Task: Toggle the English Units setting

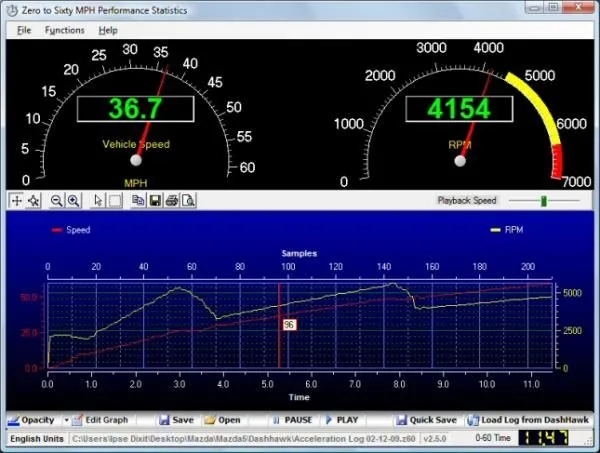Action: [37, 438]
